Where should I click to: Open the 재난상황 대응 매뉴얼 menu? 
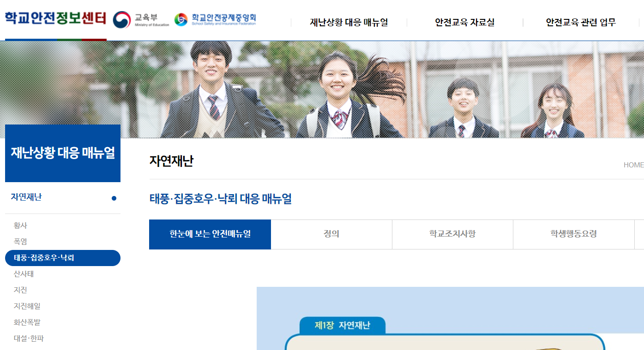pos(349,23)
